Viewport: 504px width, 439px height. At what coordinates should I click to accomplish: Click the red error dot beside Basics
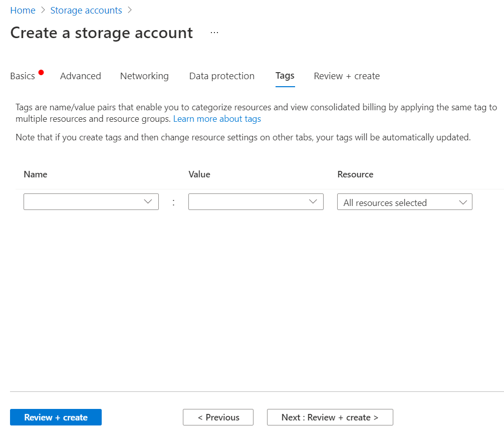click(x=41, y=72)
